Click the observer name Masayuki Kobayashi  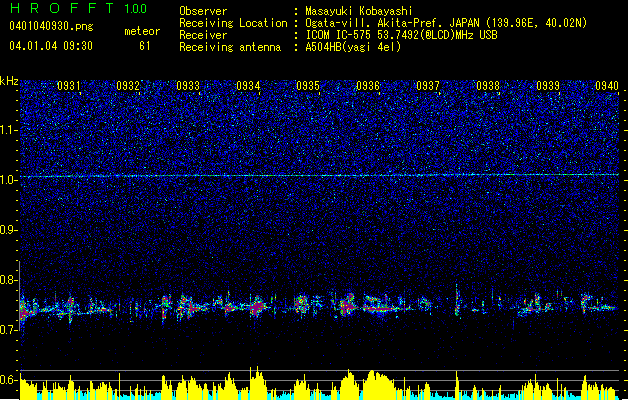359,11
